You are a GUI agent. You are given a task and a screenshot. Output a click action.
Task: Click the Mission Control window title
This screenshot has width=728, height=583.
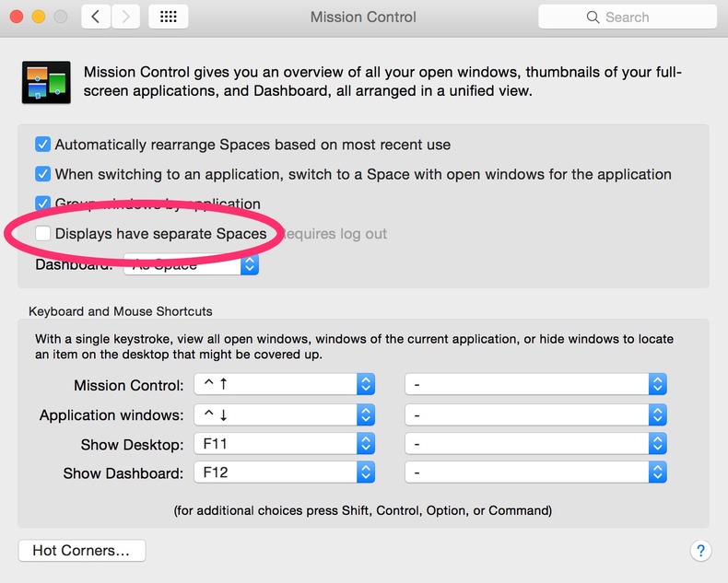(363, 17)
